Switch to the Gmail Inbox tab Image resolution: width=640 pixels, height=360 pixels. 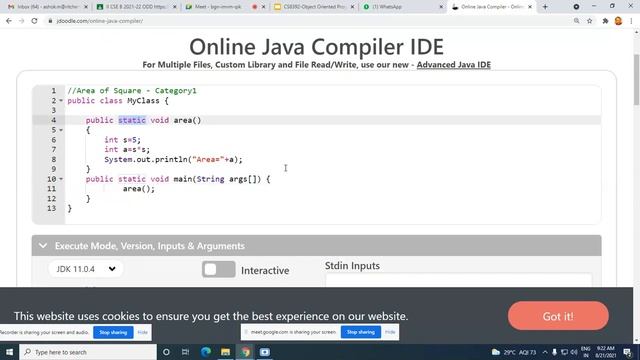coord(48,7)
